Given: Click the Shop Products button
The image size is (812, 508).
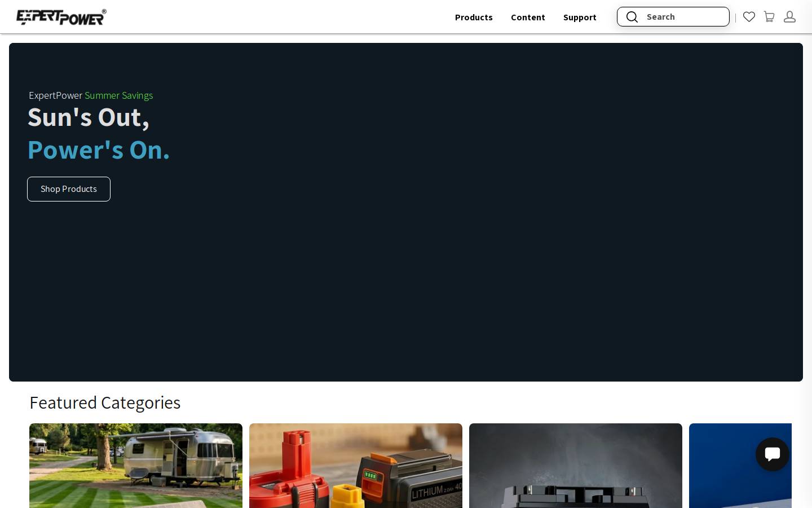Looking at the screenshot, I should tap(69, 189).
